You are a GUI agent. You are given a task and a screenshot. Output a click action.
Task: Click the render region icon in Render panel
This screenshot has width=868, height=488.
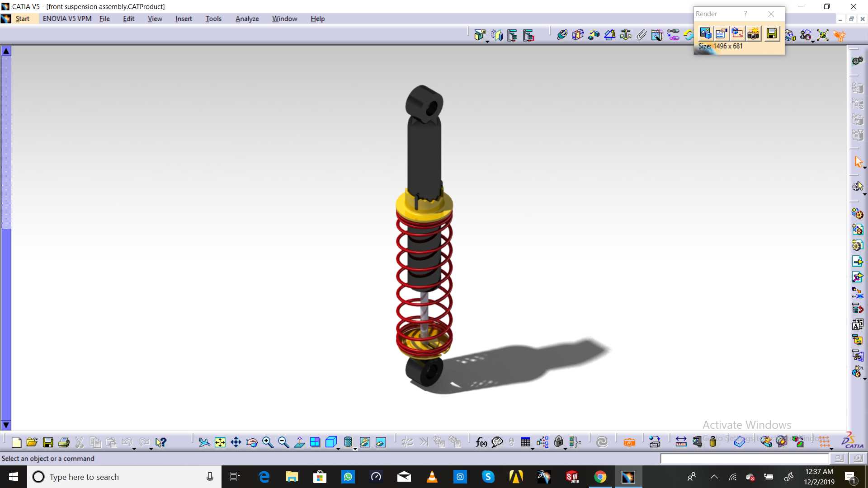coord(737,33)
